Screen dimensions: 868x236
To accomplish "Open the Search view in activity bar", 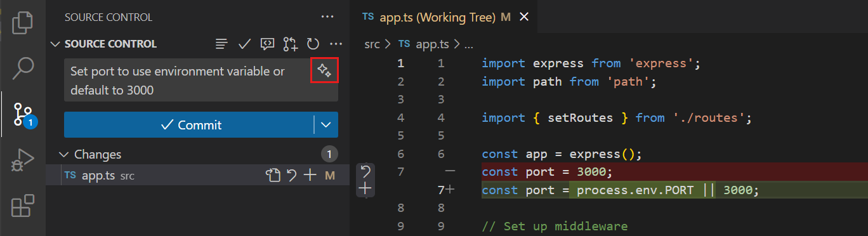I will click(23, 68).
